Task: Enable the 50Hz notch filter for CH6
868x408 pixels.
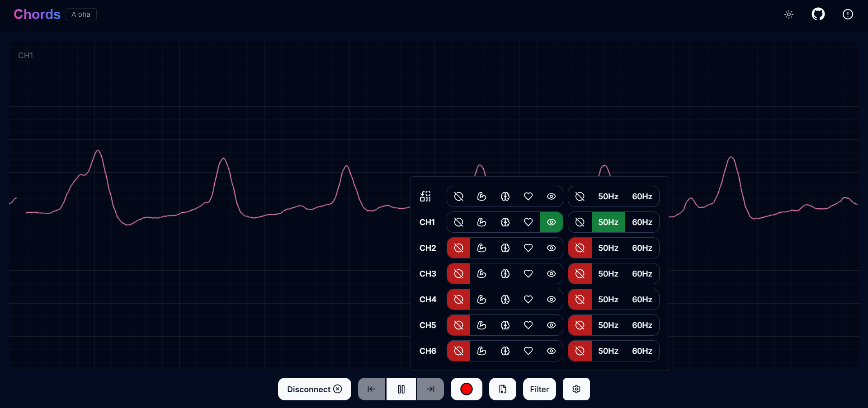Action: 608,351
